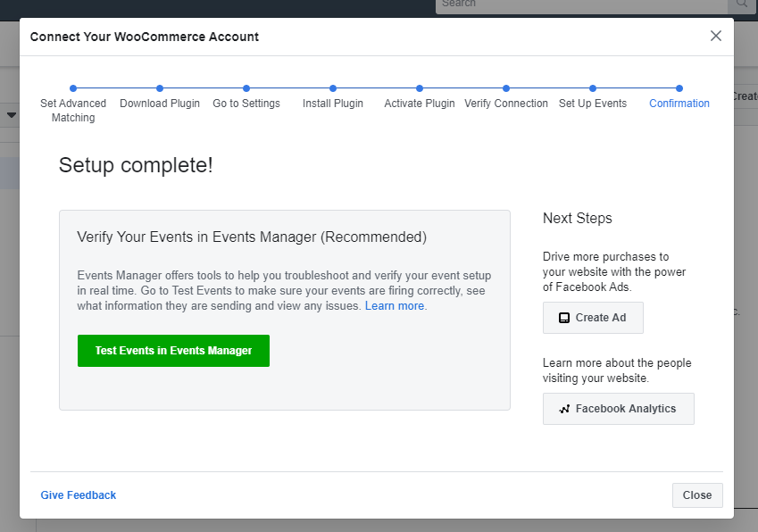Click Test Events in Events Manager button
The width and height of the screenshot is (758, 532).
coord(173,351)
